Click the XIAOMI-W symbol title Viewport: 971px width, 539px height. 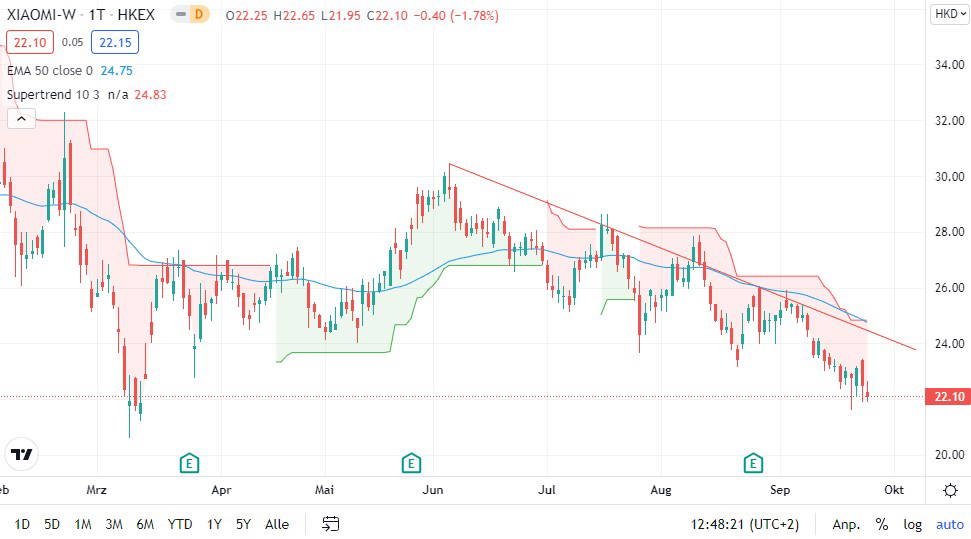coord(41,15)
